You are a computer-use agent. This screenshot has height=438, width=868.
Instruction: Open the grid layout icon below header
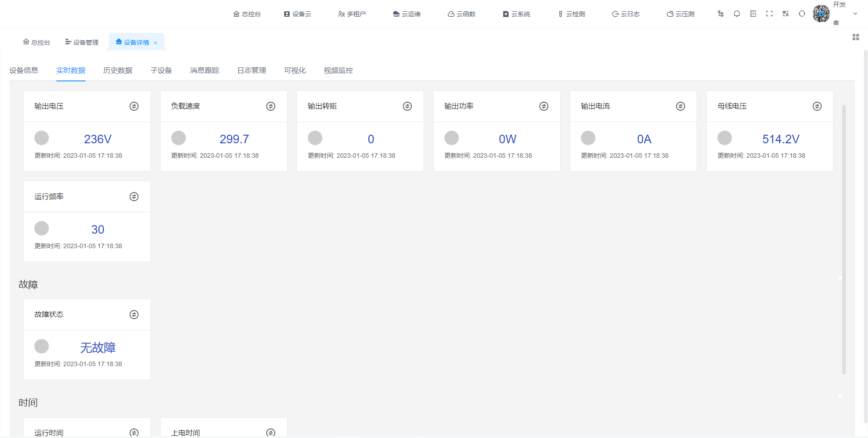[856, 37]
